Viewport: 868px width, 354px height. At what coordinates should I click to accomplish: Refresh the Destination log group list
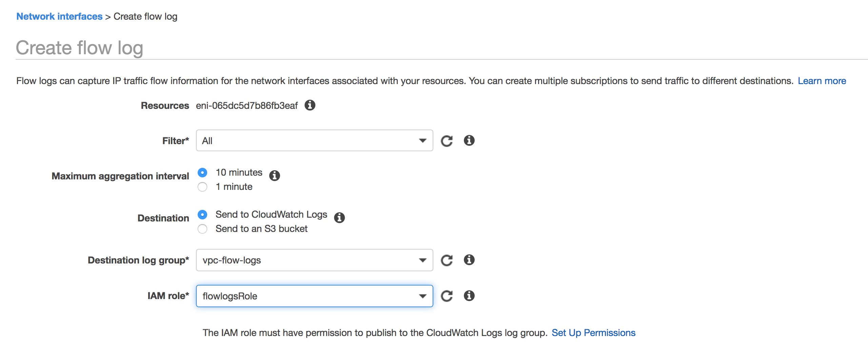tap(447, 260)
